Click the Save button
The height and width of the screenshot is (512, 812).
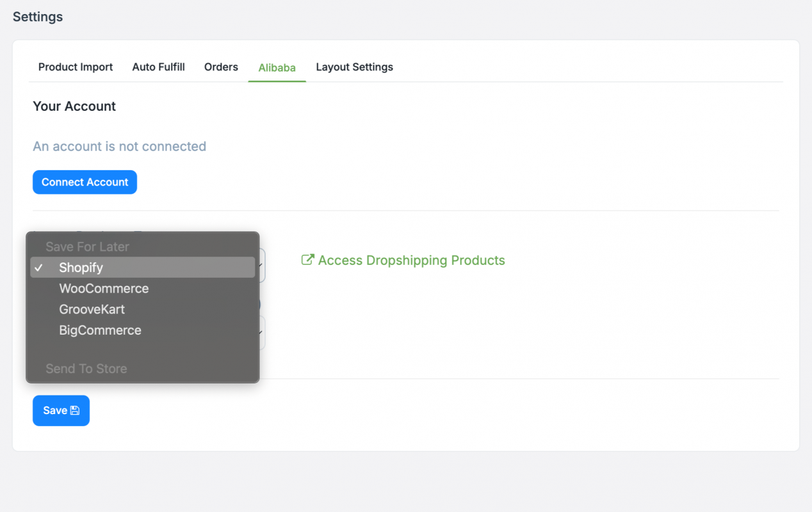pyautogui.click(x=61, y=411)
